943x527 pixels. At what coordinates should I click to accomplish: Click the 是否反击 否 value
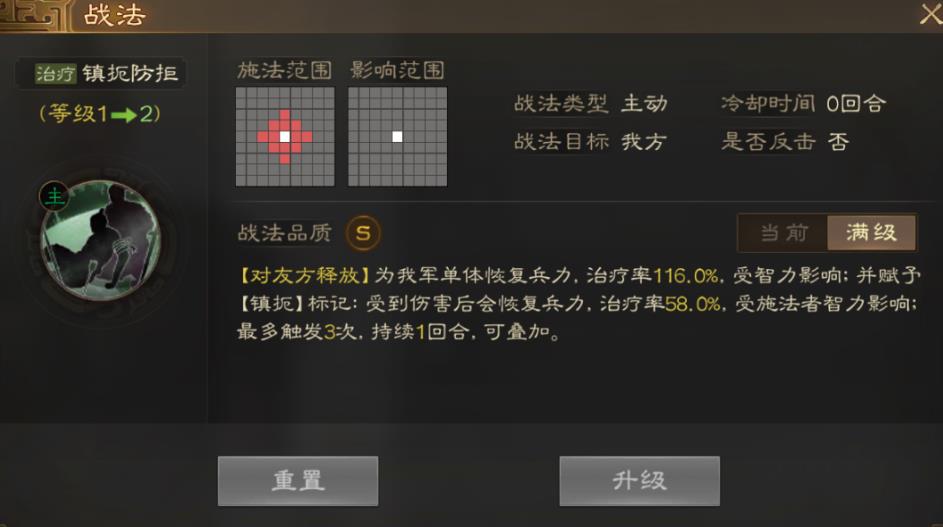pos(838,142)
